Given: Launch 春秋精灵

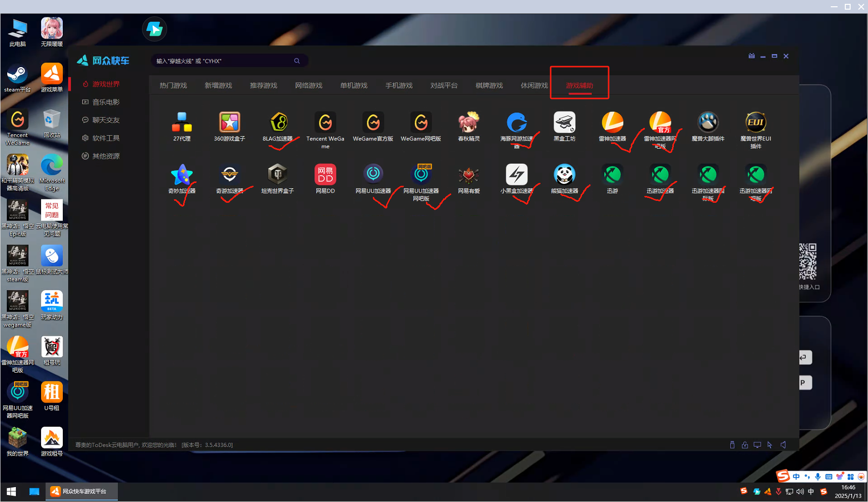Looking at the screenshot, I should pos(469,123).
